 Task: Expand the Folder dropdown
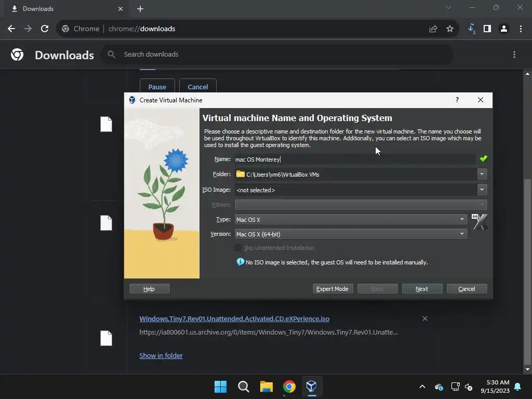click(x=482, y=174)
